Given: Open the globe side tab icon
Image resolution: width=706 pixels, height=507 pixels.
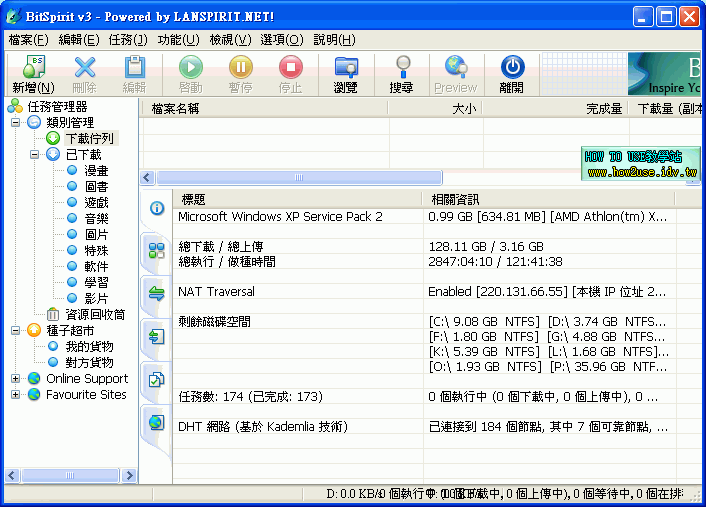Looking at the screenshot, I should click(157, 422).
